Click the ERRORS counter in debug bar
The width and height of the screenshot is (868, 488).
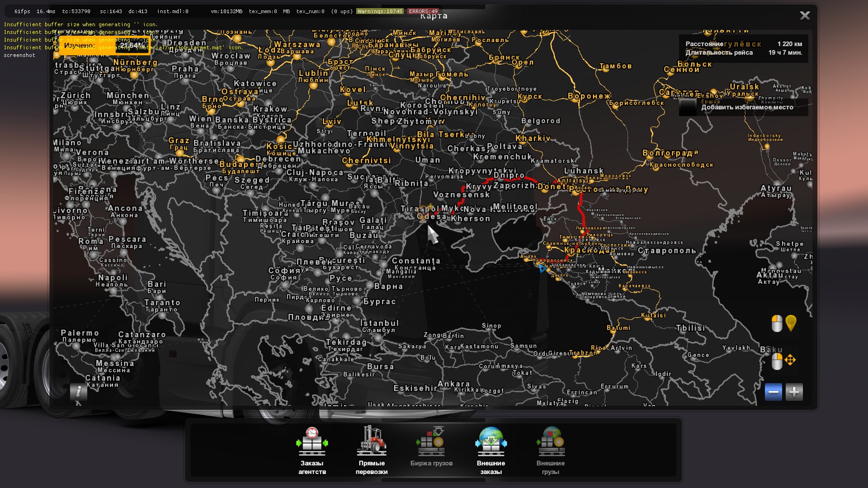click(x=423, y=11)
